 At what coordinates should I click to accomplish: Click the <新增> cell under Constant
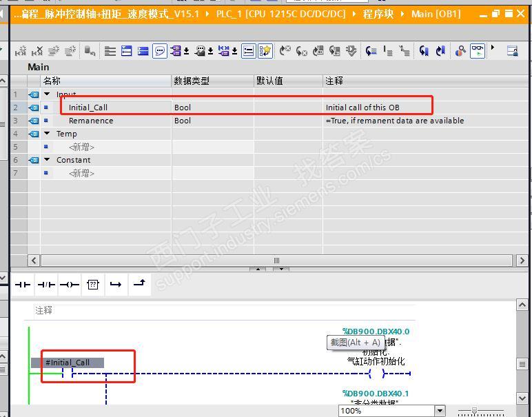pos(106,173)
